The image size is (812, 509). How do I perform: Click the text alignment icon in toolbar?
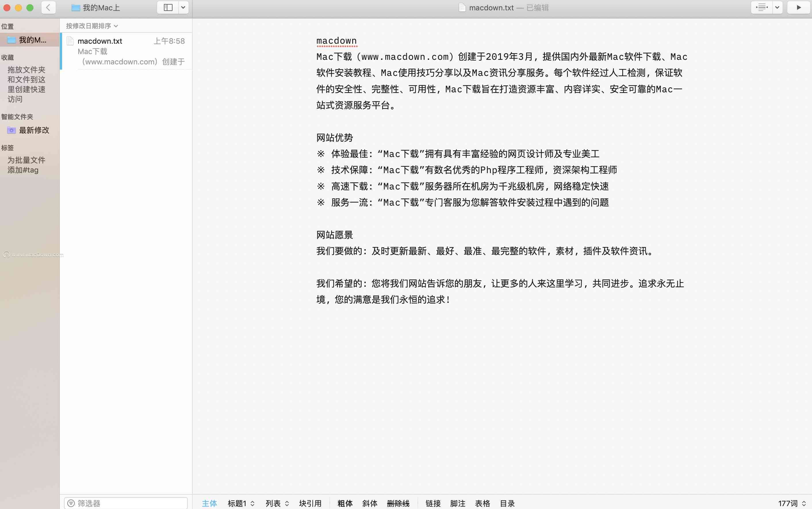tap(762, 7)
